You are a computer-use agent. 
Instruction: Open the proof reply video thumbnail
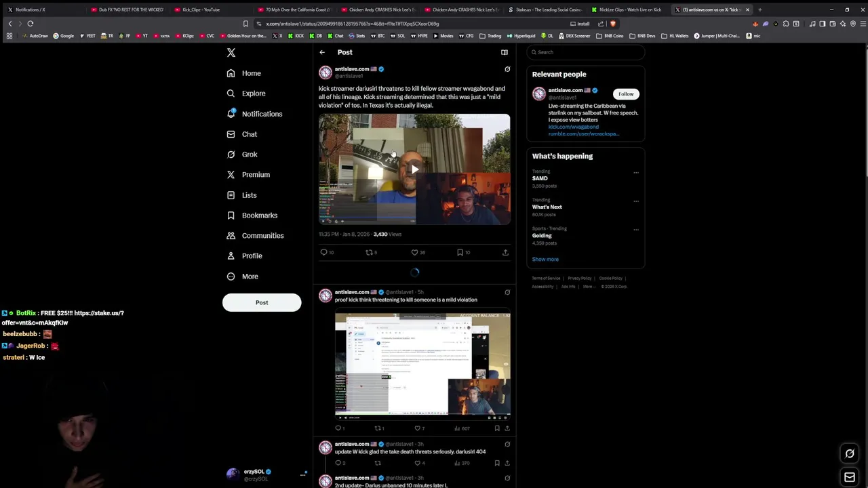click(422, 367)
